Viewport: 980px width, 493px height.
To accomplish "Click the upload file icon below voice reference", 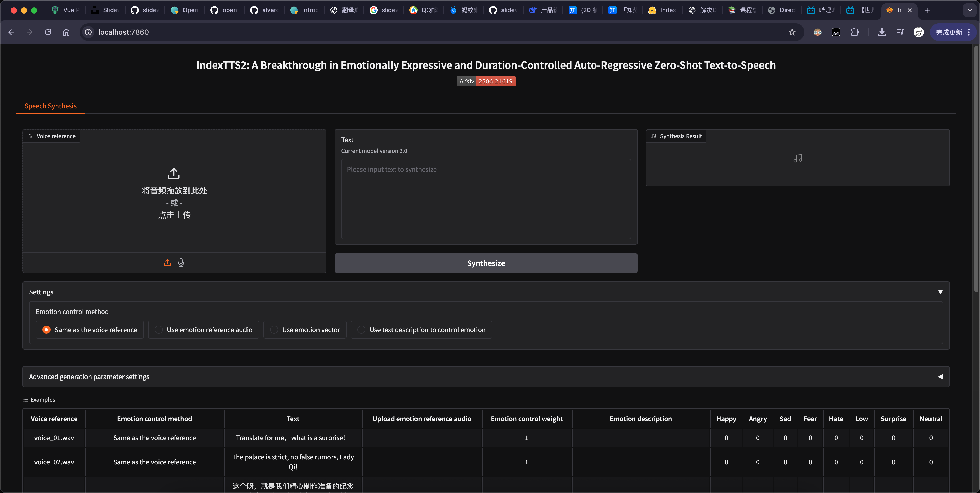I will pyautogui.click(x=167, y=263).
